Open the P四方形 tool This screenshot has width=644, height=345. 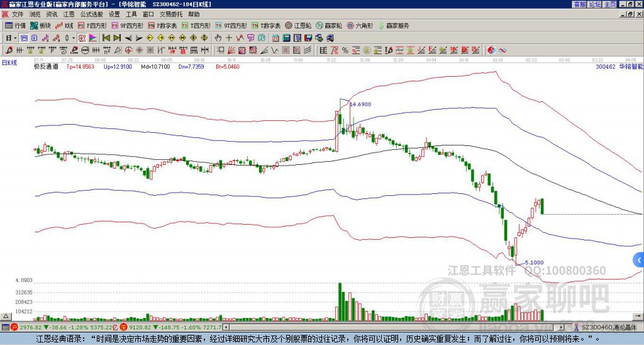[x=92, y=25]
